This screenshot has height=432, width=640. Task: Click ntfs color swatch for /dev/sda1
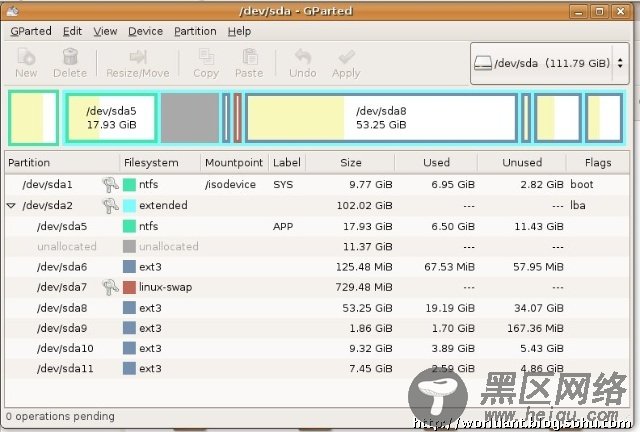click(129, 185)
